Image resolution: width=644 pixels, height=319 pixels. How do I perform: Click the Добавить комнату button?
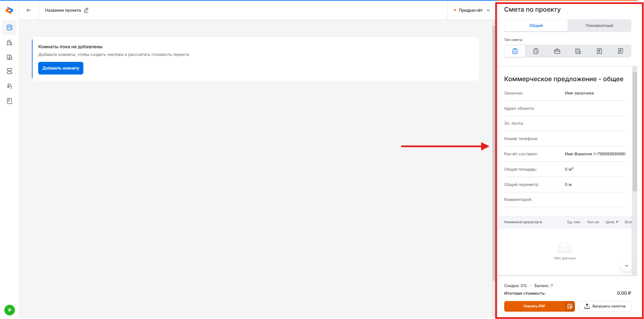coord(61,68)
